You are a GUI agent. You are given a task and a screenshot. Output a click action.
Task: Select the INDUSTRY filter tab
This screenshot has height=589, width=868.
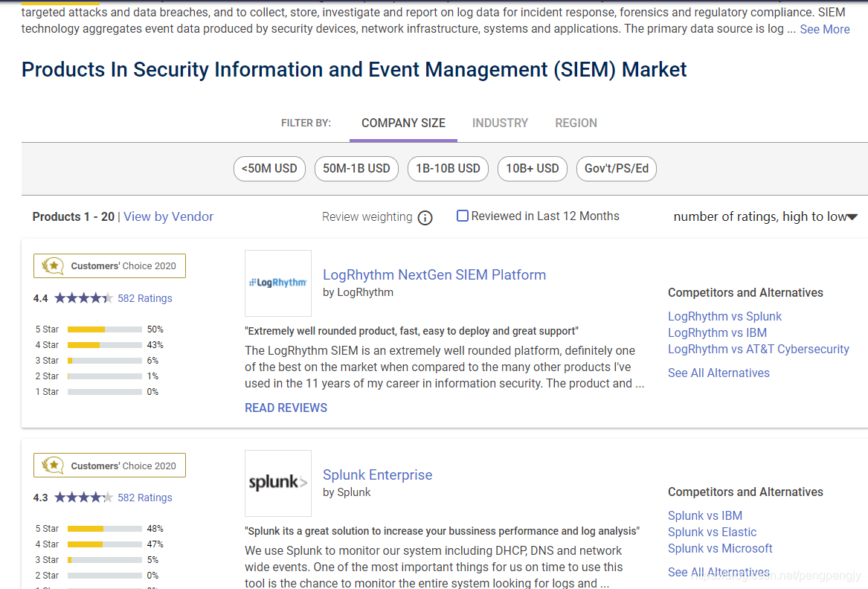(x=500, y=123)
